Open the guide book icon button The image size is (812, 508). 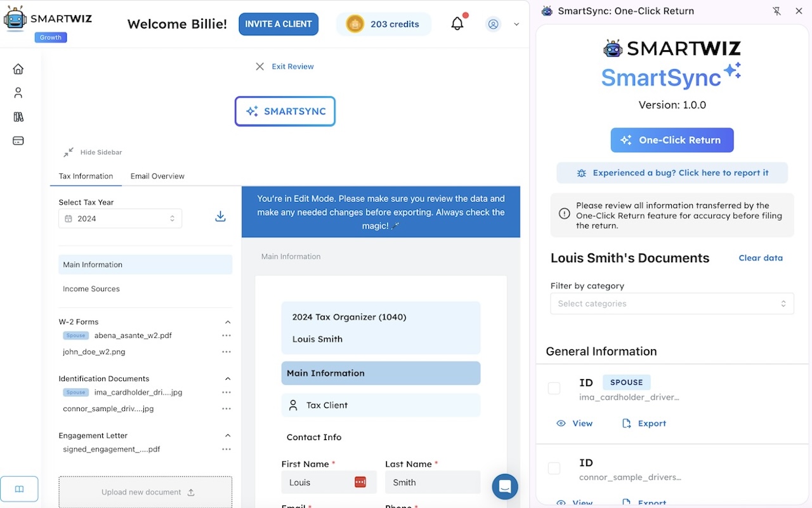20,489
